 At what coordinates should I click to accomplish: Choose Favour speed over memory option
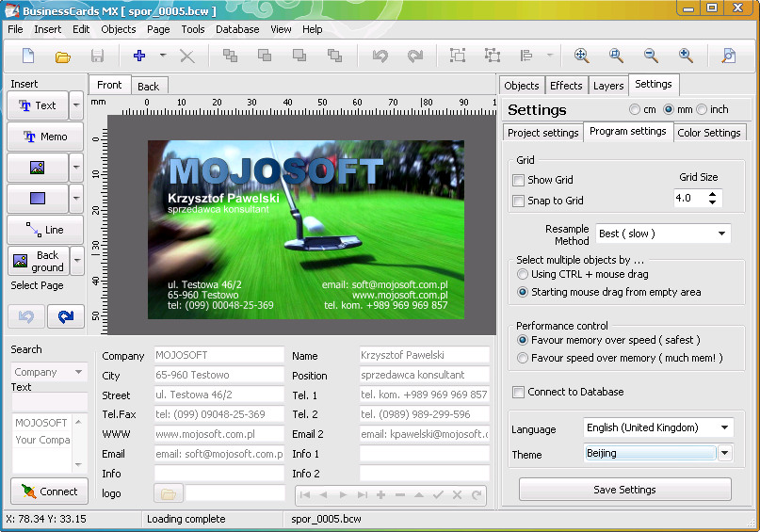point(523,358)
